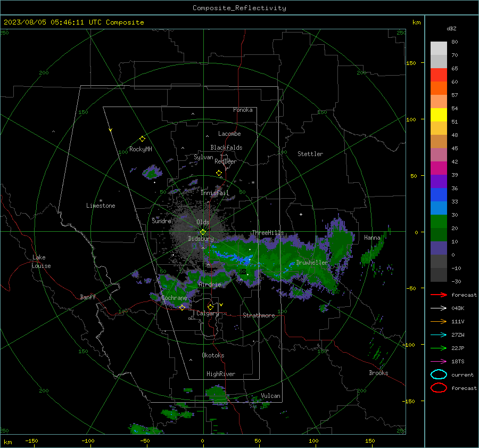Click the Calgary city label
Image resolution: width=479 pixels, height=448 pixels.
coord(208,313)
